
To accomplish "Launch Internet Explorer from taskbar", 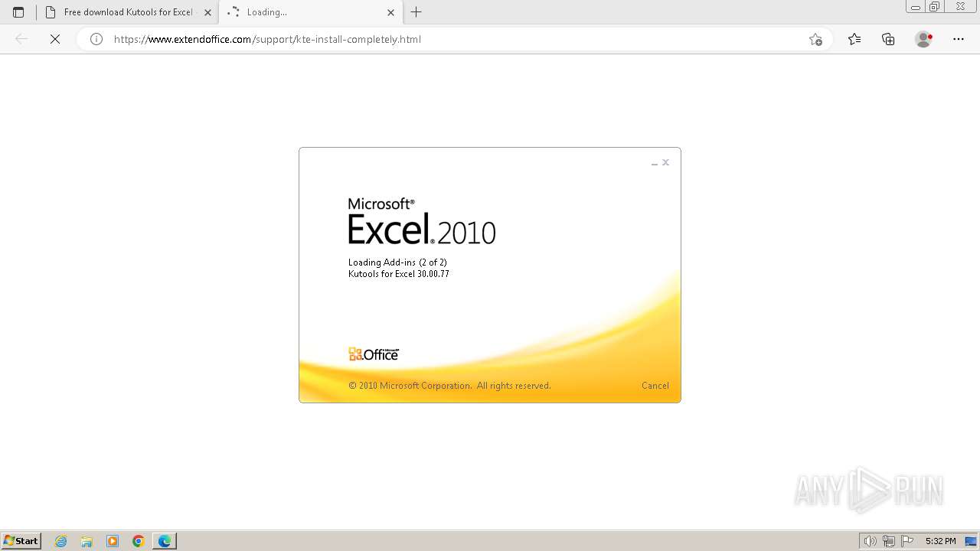I will pos(60,541).
